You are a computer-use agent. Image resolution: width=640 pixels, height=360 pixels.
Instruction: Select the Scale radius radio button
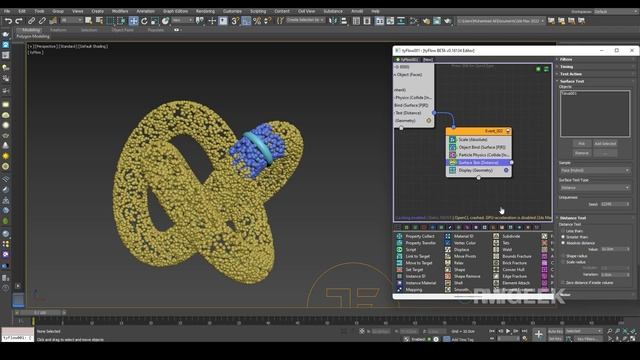563,262
